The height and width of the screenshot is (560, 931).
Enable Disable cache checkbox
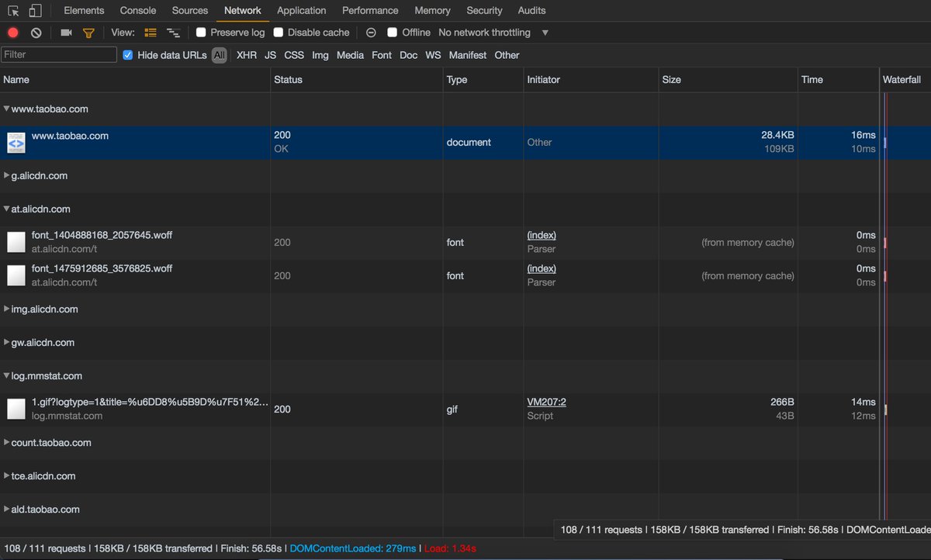[279, 33]
